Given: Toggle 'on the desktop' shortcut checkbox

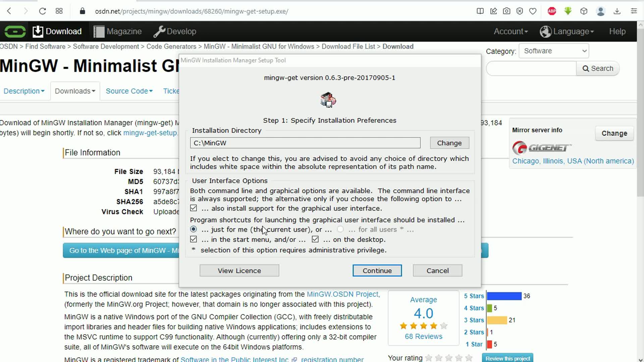Looking at the screenshot, I should (315, 239).
